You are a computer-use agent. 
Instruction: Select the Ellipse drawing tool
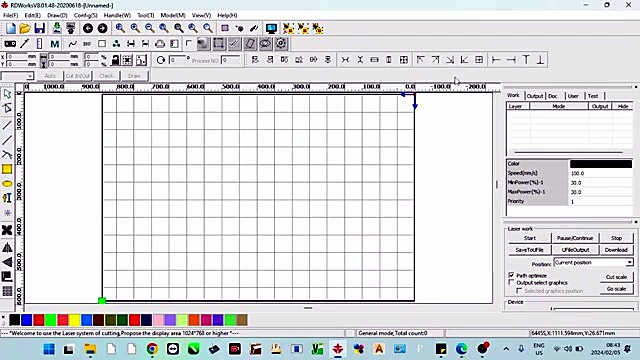coord(7,184)
